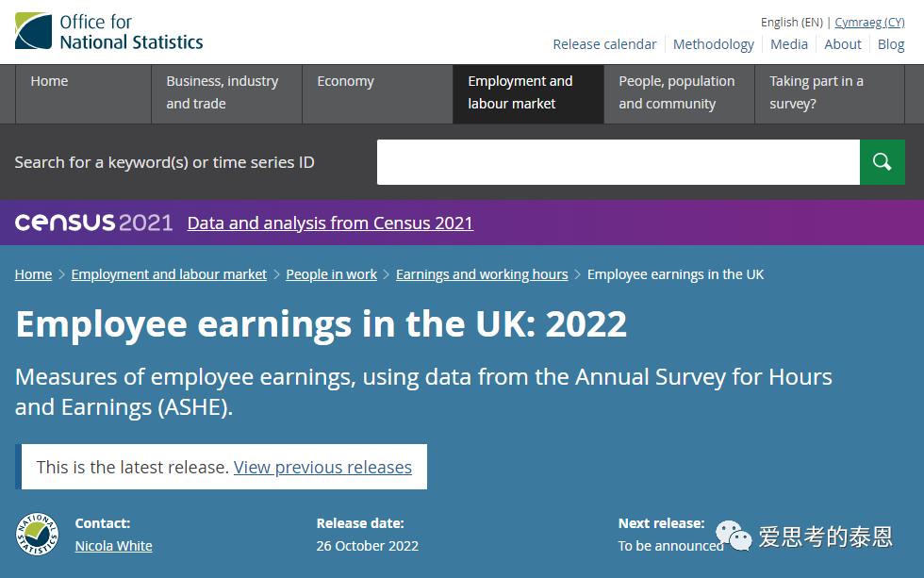Open contact link for Nicola White

pyautogui.click(x=113, y=545)
